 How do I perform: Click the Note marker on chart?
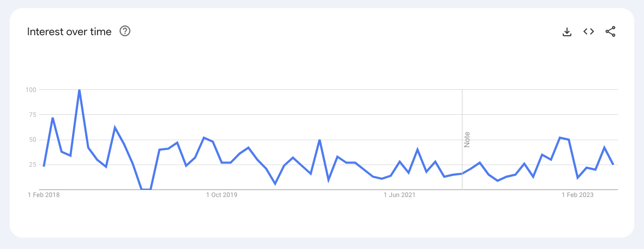[x=467, y=139]
